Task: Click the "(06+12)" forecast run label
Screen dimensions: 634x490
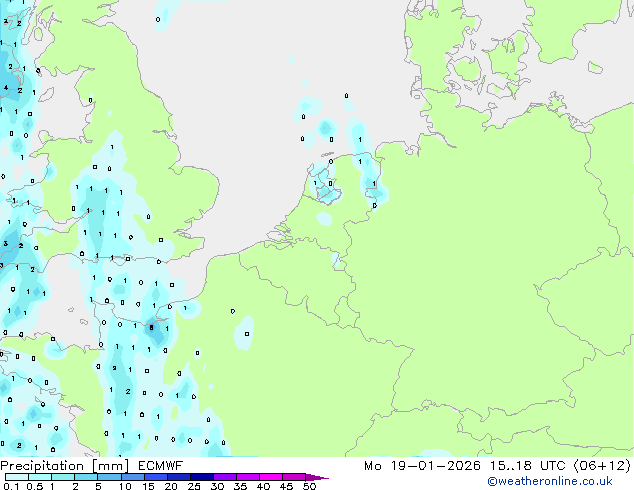Action: [602, 466]
